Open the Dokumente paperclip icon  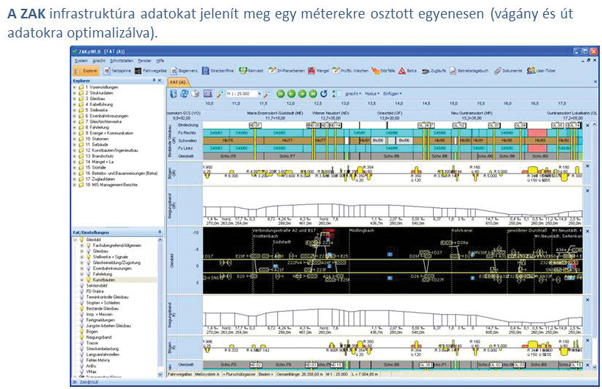498,71
